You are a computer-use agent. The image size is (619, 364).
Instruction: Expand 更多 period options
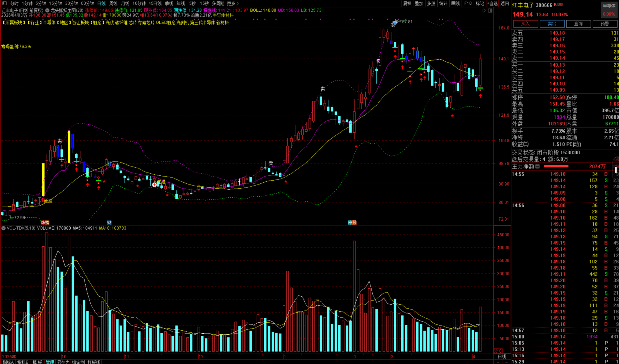coord(233,3)
